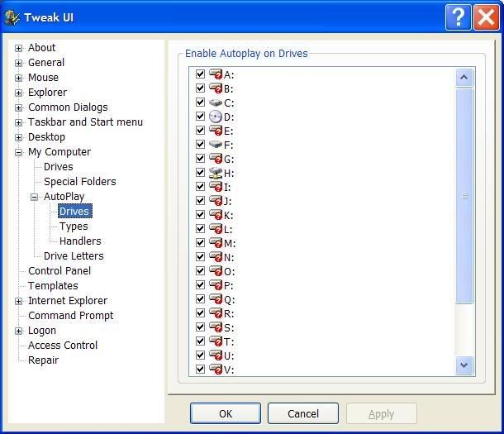Click the scroll down arrow of drive list
504x434 pixels.
[464, 365]
